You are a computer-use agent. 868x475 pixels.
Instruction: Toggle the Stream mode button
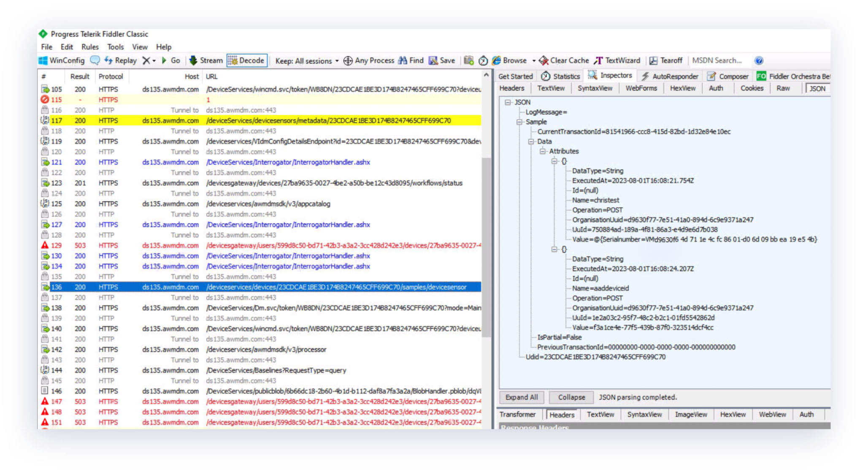206,60
